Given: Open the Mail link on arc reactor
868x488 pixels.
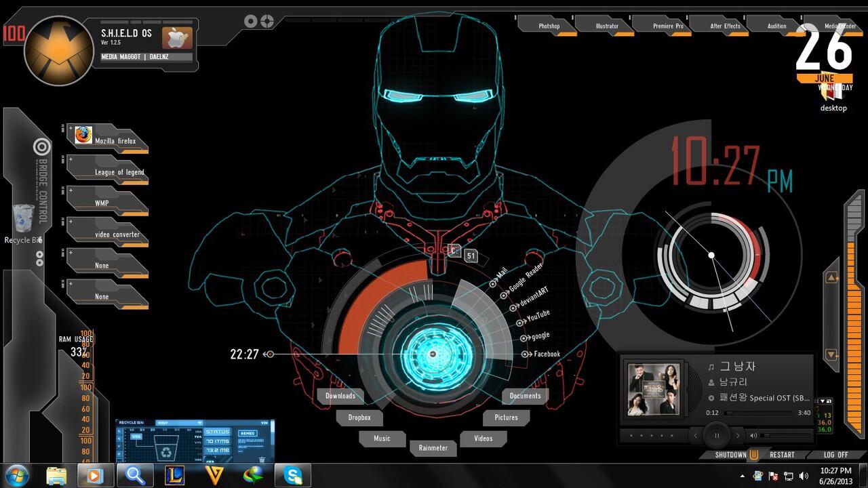Looking at the screenshot, I should tap(499, 277).
